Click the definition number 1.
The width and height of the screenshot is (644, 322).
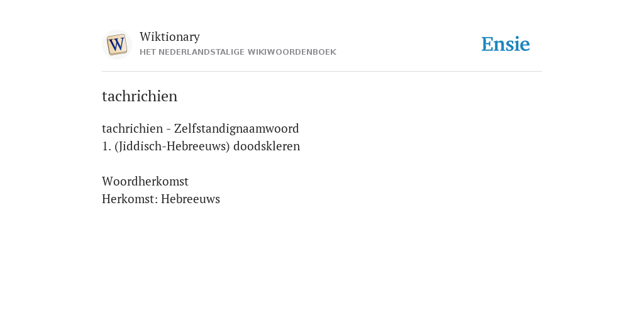[106, 146]
